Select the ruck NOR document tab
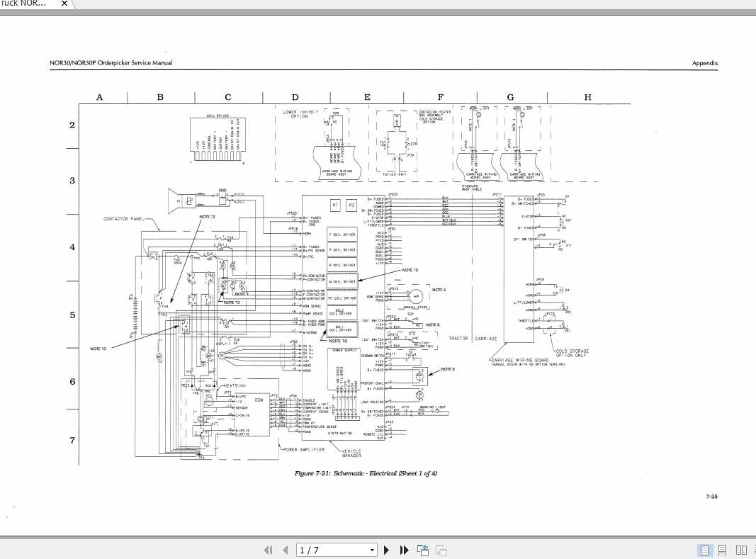This screenshot has width=756, height=559. 25,4
